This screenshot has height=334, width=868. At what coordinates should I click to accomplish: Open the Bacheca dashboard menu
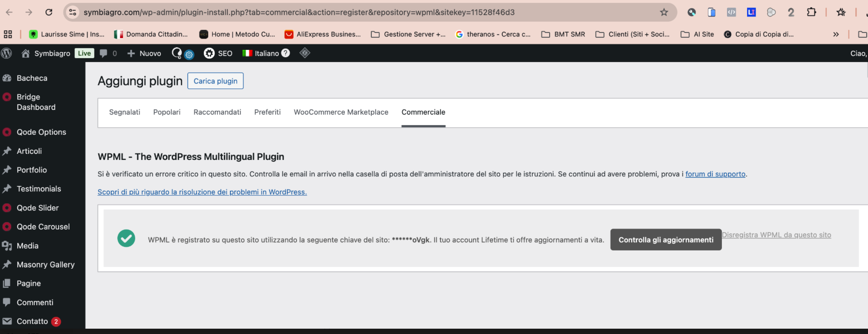(32, 78)
